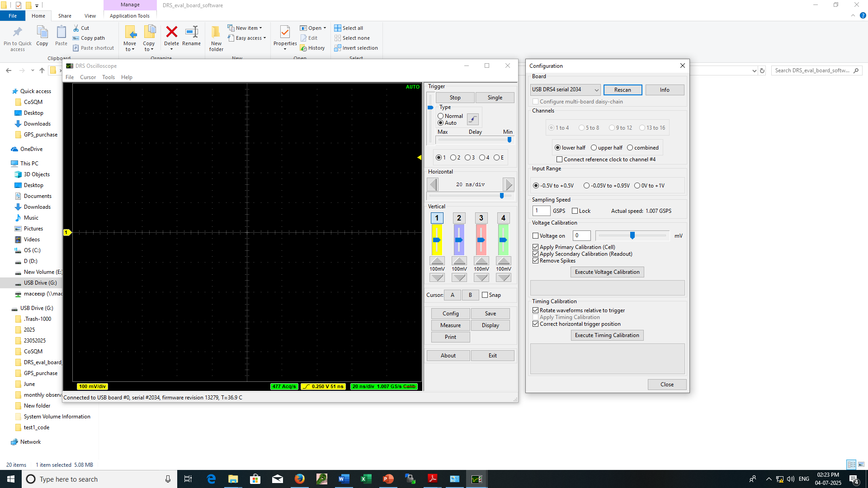868x488 pixels.
Task: Uncheck Remove Spikes option
Action: [x=536, y=261]
